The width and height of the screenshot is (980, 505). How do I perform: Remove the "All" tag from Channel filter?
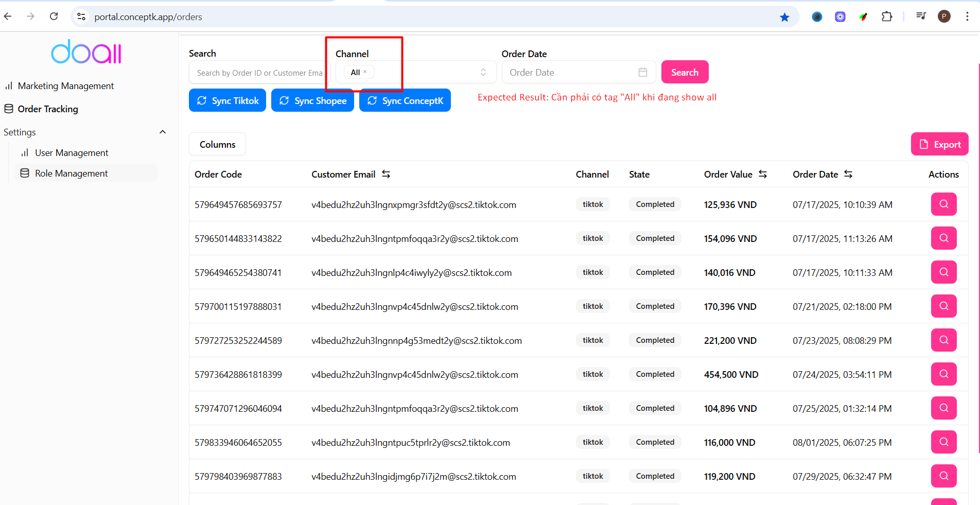click(x=365, y=72)
